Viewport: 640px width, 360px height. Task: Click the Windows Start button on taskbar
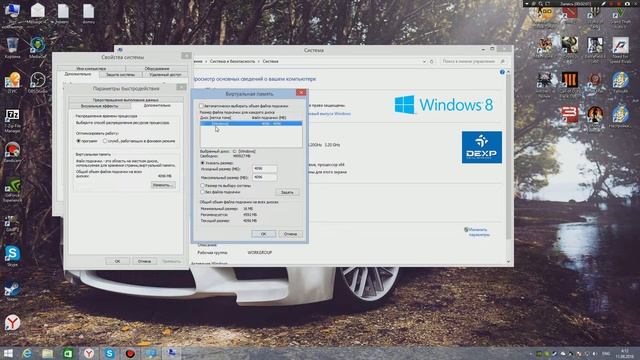point(8,353)
